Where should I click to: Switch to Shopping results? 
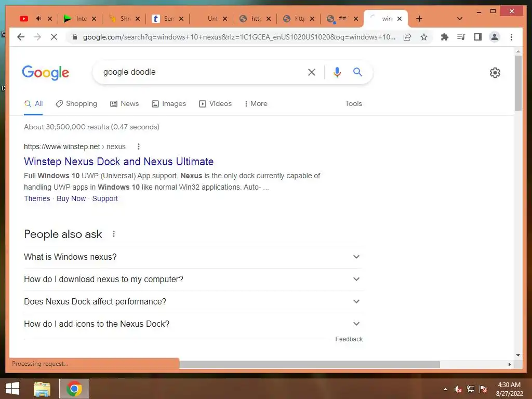(76, 104)
